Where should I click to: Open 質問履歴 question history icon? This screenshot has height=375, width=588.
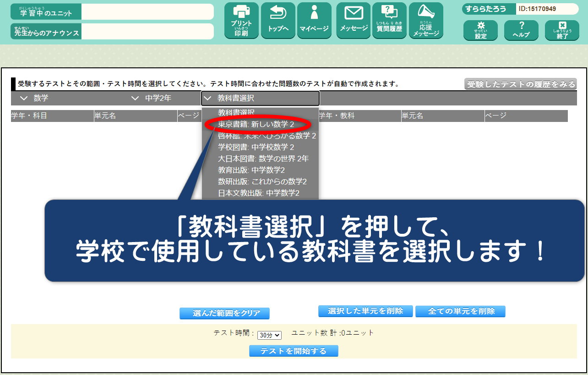point(389,21)
